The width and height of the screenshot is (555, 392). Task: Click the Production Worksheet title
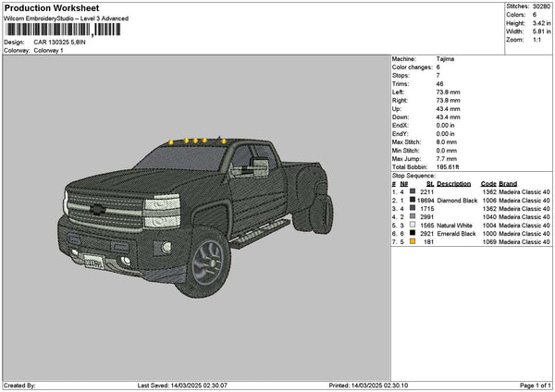(x=52, y=7)
